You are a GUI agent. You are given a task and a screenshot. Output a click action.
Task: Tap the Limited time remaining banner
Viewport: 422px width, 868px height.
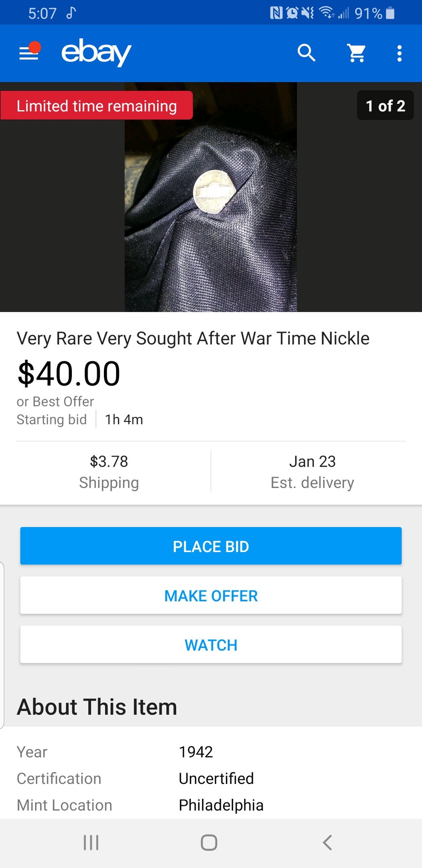pos(97,106)
